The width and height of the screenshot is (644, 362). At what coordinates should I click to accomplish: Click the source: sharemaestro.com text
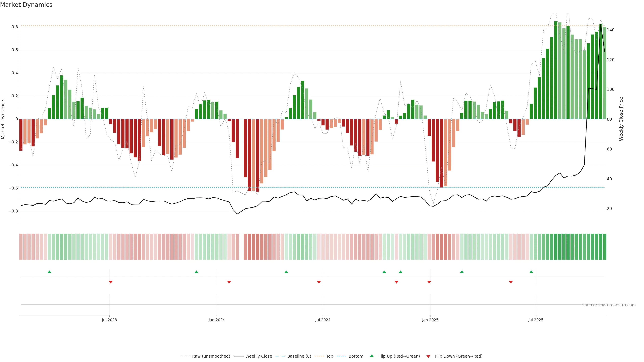point(609,305)
